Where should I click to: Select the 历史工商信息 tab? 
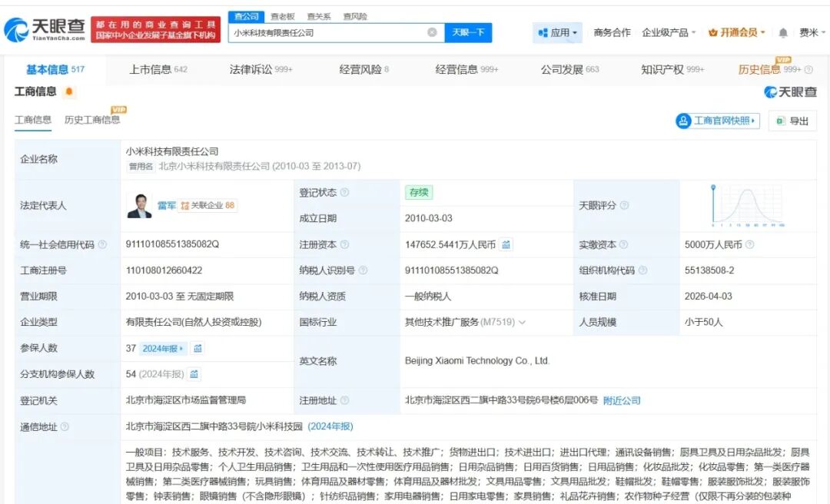click(92, 120)
